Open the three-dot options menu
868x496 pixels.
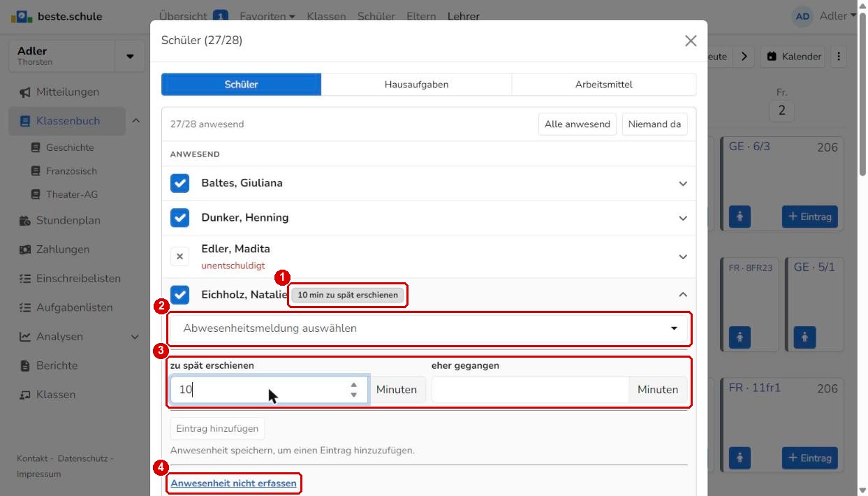(x=839, y=57)
